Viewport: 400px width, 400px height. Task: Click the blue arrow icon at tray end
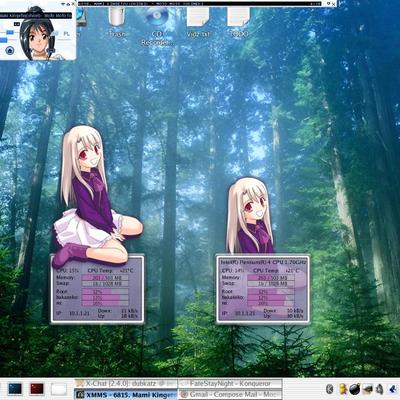(x=393, y=389)
